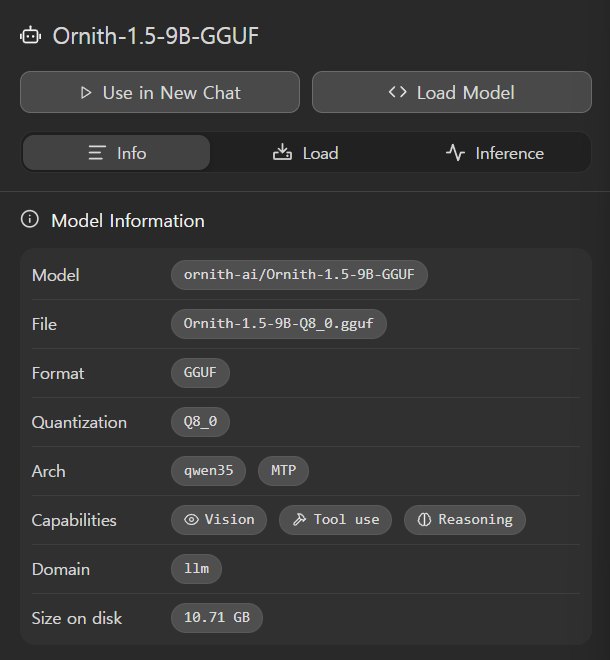Click the Size on disk label
Image resolution: width=610 pixels, height=660 pixels.
click(x=77, y=618)
